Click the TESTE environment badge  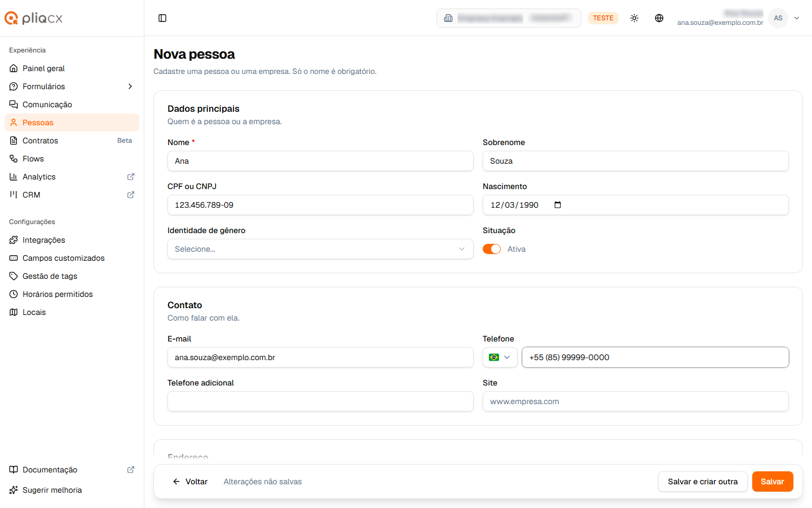(x=603, y=18)
